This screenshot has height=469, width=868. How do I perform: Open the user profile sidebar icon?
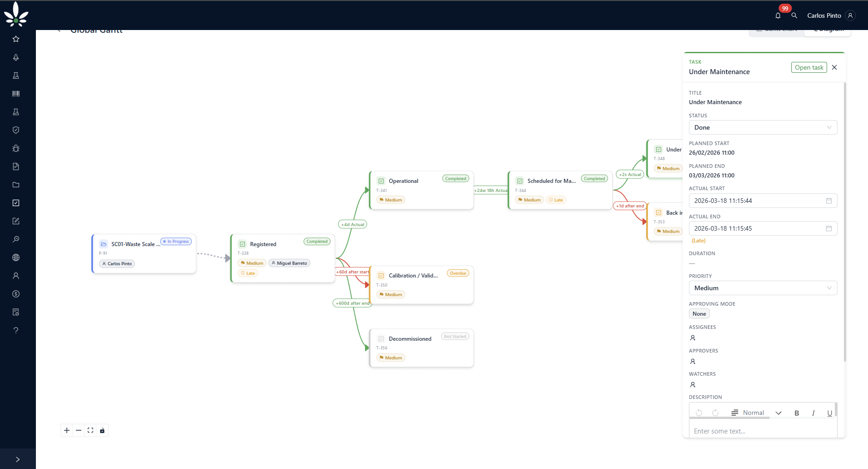coord(16,276)
